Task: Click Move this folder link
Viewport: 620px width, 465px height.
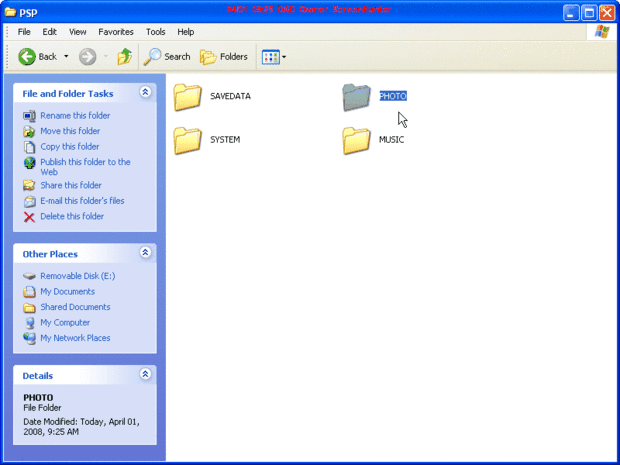Action: [x=70, y=131]
